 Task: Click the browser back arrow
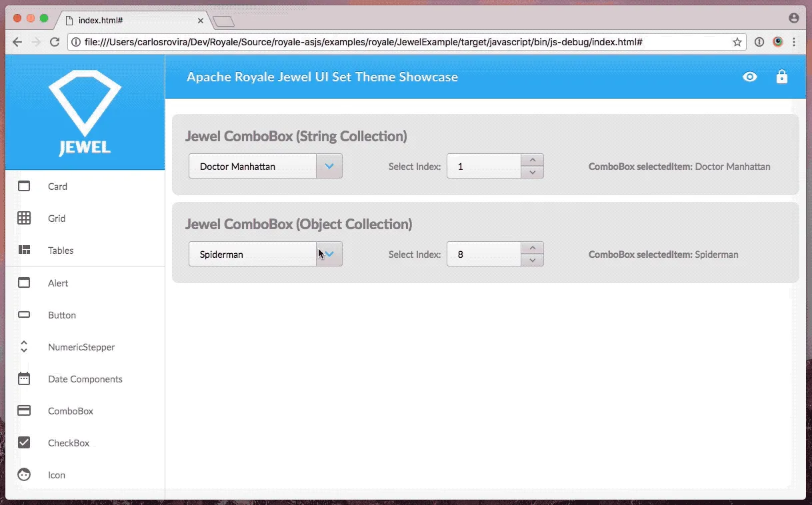click(x=18, y=42)
